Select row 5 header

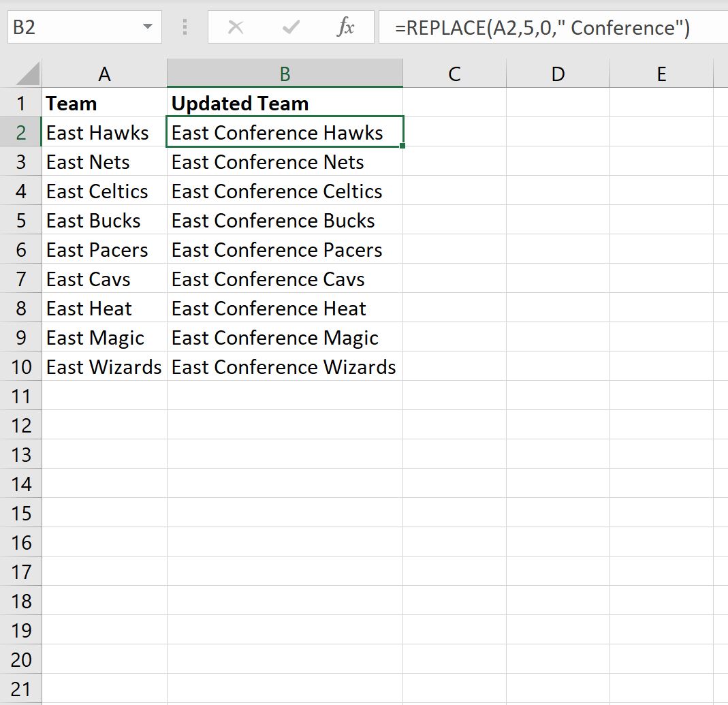21,220
